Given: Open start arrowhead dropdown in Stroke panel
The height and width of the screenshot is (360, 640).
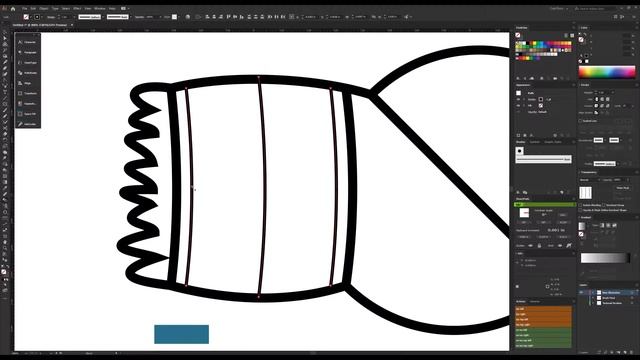Looking at the screenshot, I should [599, 140].
